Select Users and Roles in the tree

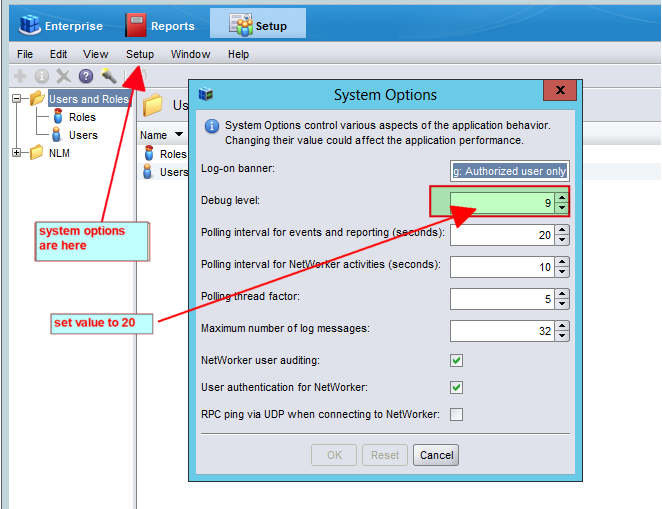(89, 99)
